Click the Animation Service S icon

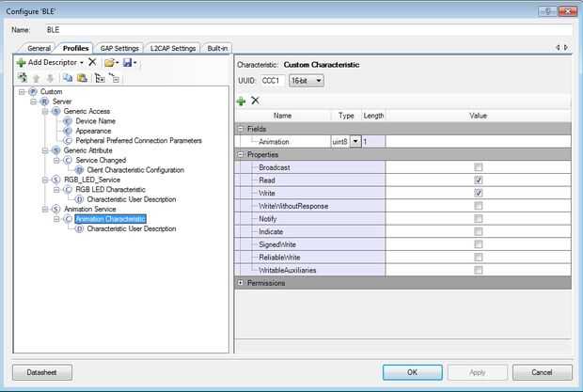point(55,210)
